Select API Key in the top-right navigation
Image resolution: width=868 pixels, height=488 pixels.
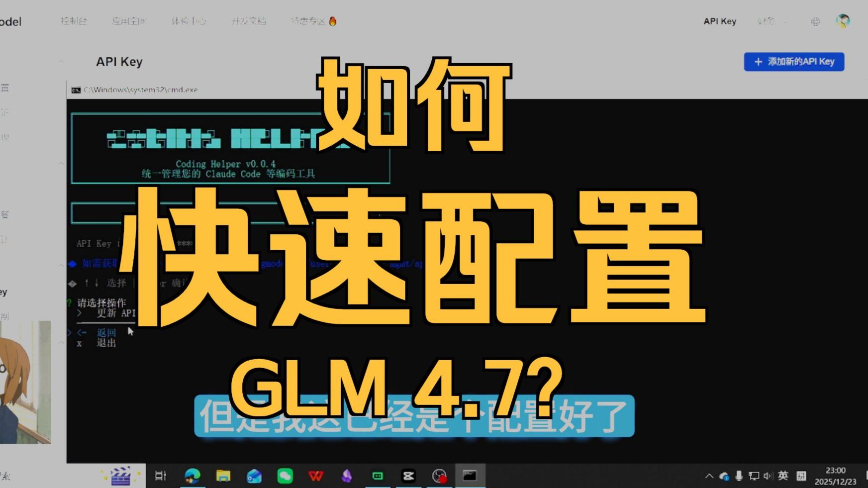pyautogui.click(x=720, y=21)
